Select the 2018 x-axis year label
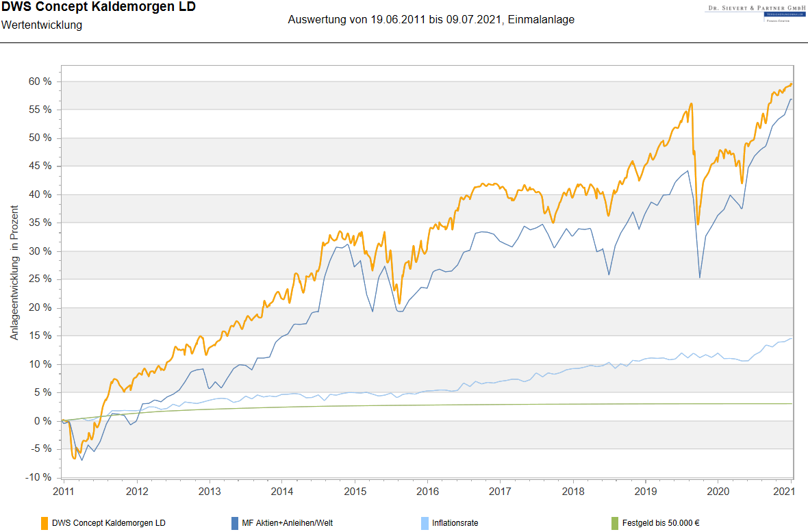The image size is (808, 532). (x=572, y=491)
